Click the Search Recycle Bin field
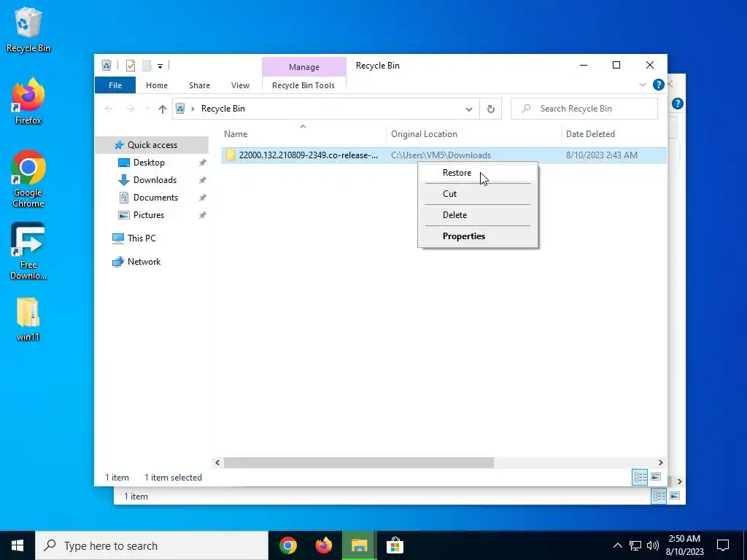Screen dimensions: 747x560 pos(584,109)
